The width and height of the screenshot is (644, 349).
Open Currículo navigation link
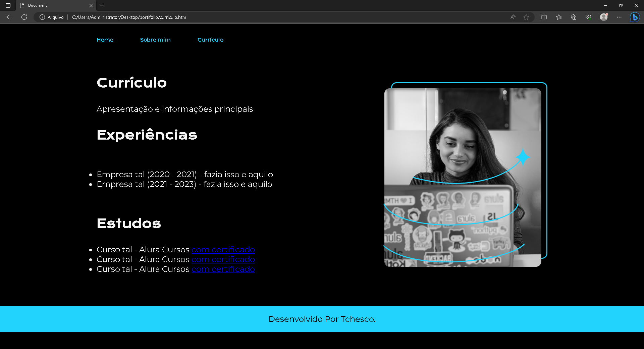(x=210, y=40)
